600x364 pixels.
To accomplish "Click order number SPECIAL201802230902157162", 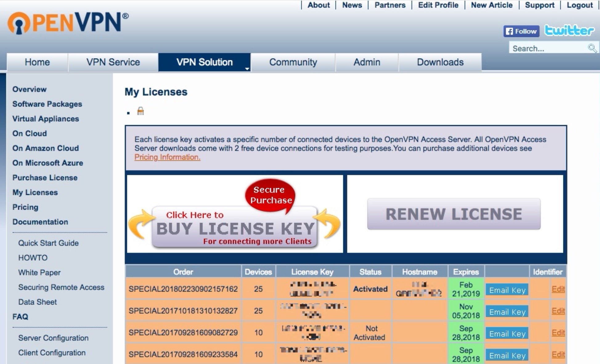I will click(183, 289).
